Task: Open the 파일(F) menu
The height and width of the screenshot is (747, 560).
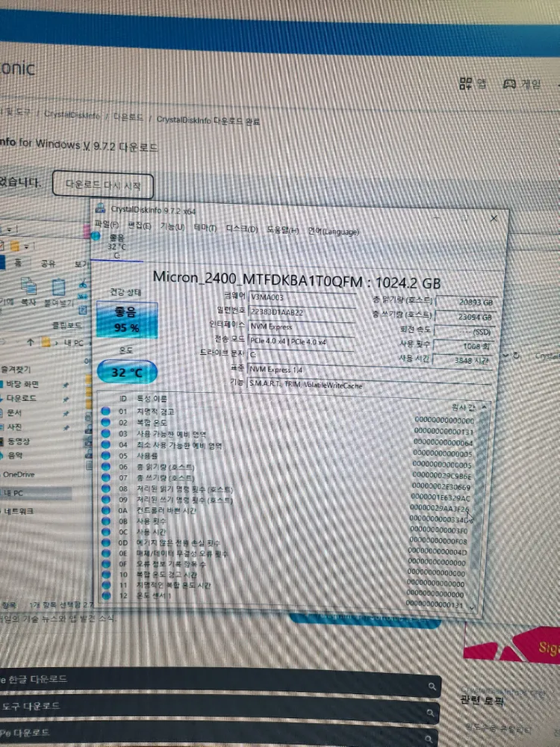Action: [x=107, y=224]
